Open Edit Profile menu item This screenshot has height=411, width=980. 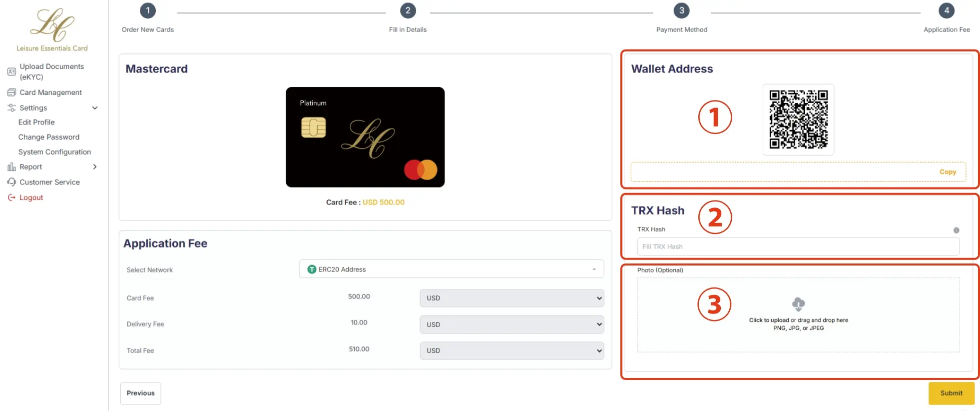(36, 122)
